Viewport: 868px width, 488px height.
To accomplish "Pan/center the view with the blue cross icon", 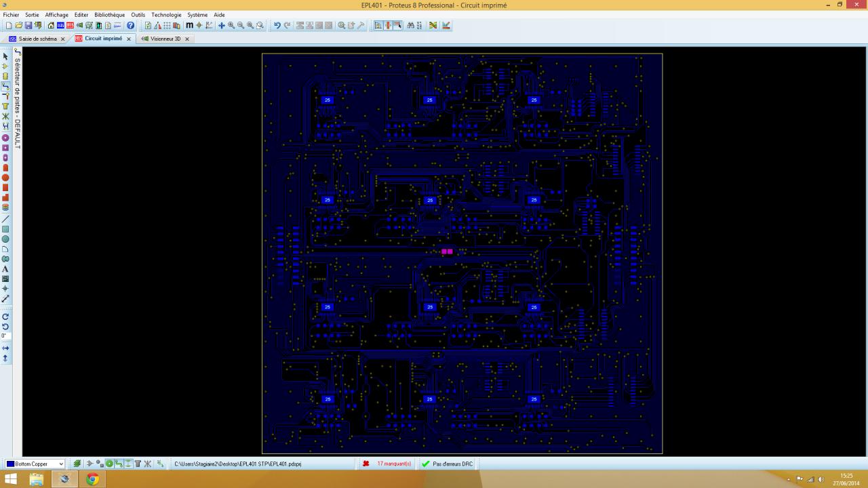I will click(x=222, y=26).
